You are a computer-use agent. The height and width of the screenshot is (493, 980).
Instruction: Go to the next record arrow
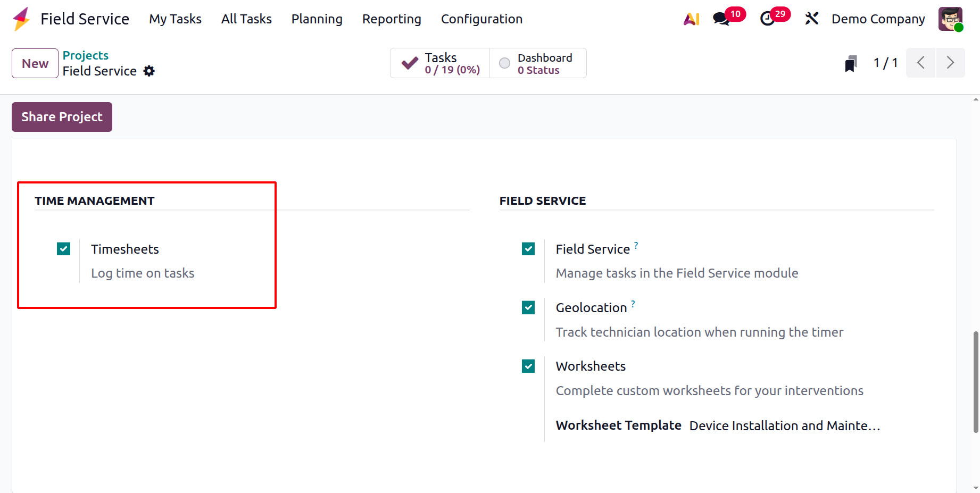950,63
